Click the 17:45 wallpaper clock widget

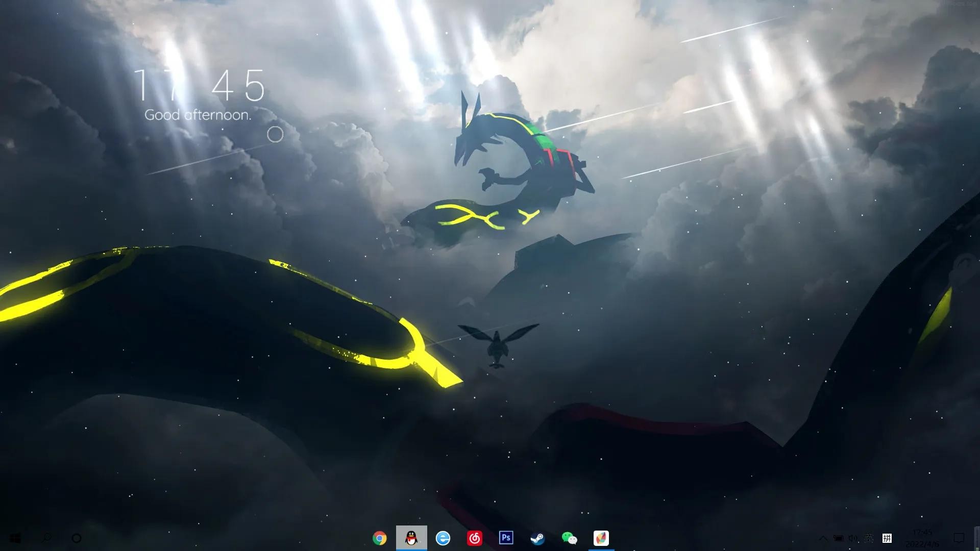(199, 86)
